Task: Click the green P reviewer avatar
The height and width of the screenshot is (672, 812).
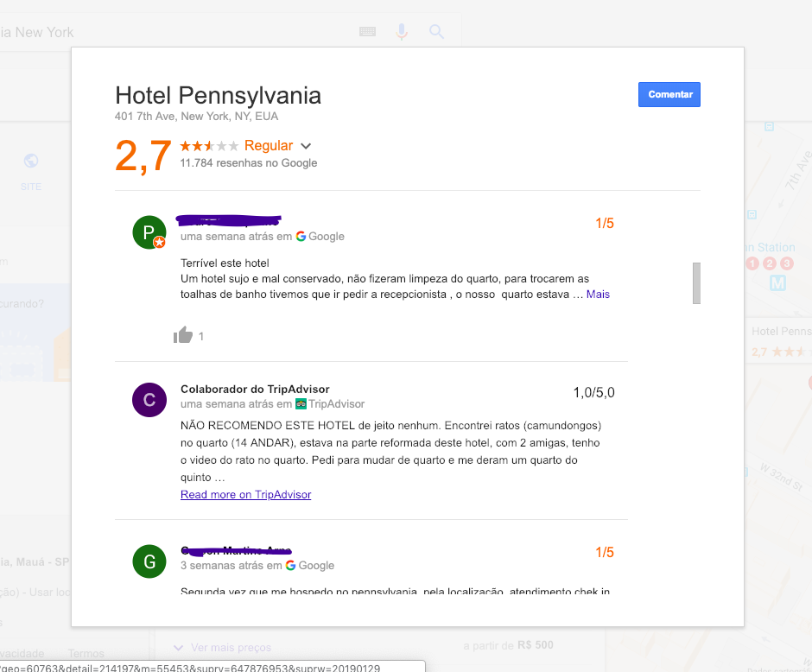Action: point(149,232)
